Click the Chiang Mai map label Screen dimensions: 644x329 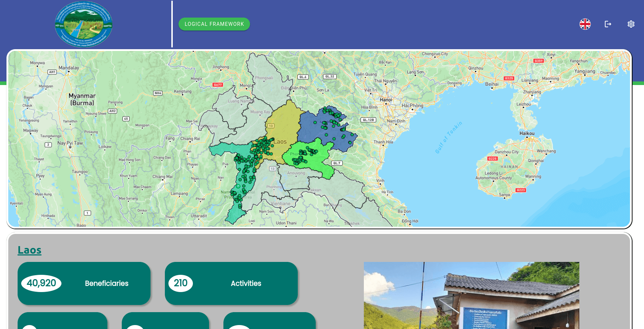[x=162, y=177]
